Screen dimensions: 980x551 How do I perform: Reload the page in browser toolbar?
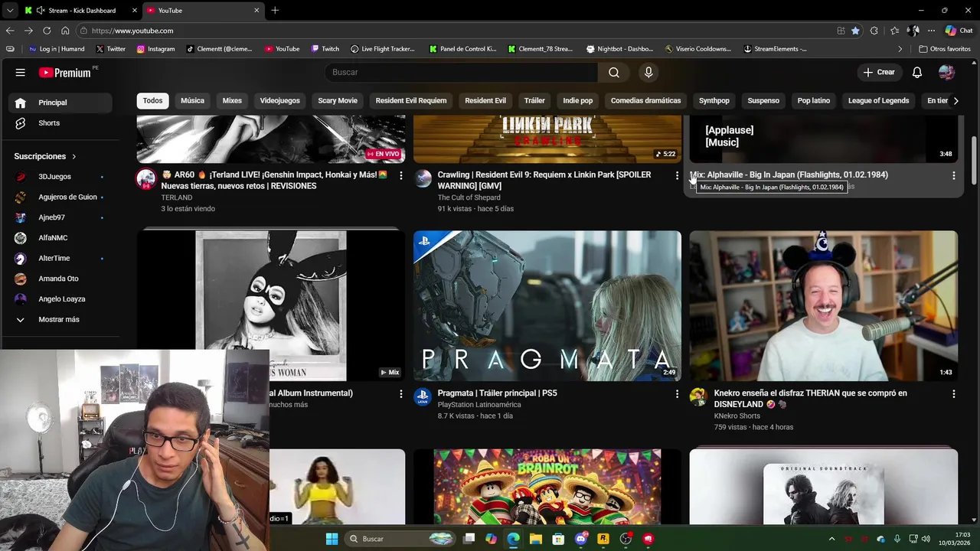coord(47,31)
